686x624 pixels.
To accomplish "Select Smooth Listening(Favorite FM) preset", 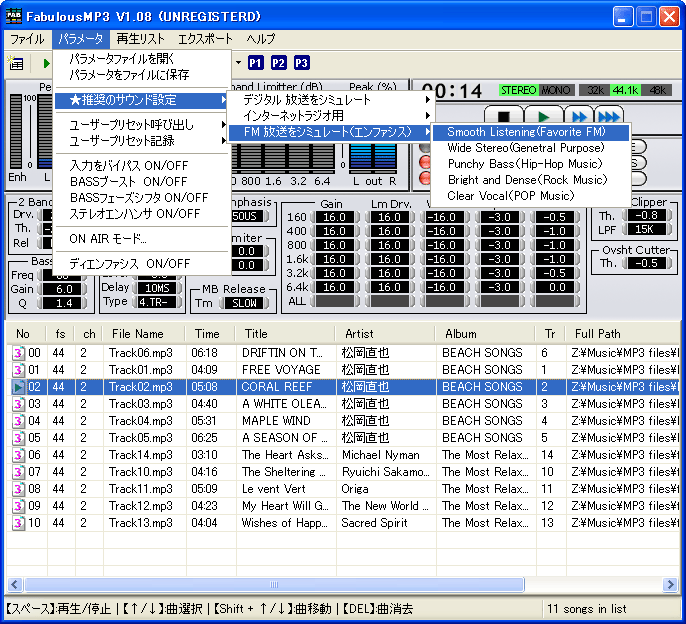I will (x=531, y=132).
